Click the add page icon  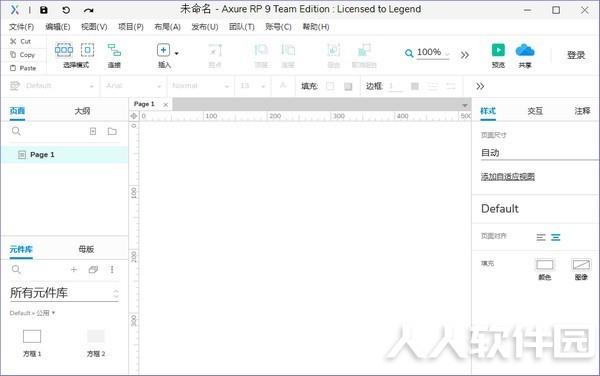(x=93, y=131)
